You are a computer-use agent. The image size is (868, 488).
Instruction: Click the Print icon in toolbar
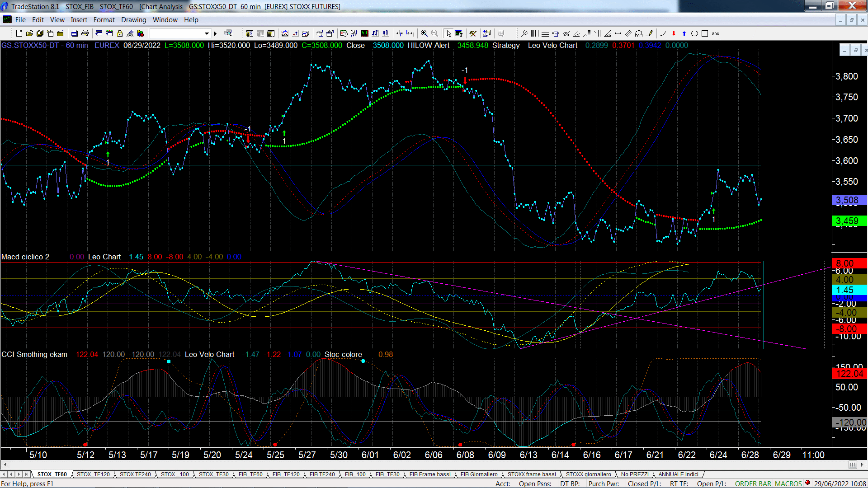[x=85, y=33]
